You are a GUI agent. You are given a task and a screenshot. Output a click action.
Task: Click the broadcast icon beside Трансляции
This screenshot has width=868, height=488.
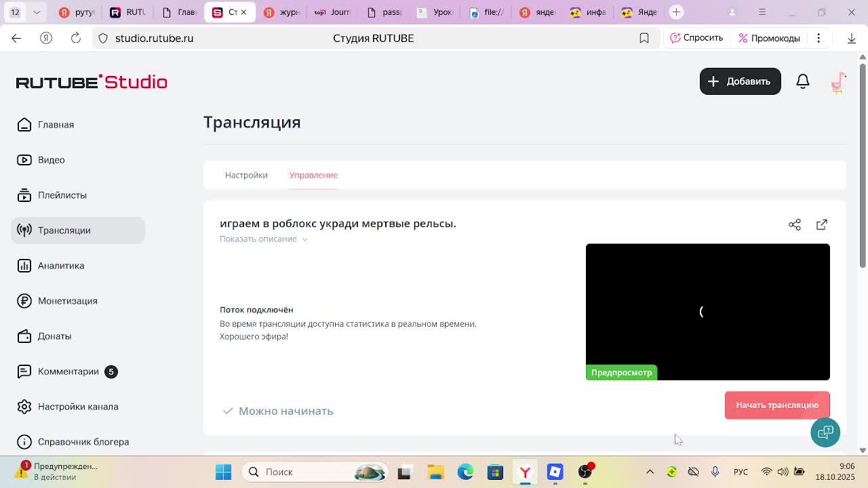(x=24, y=230)
